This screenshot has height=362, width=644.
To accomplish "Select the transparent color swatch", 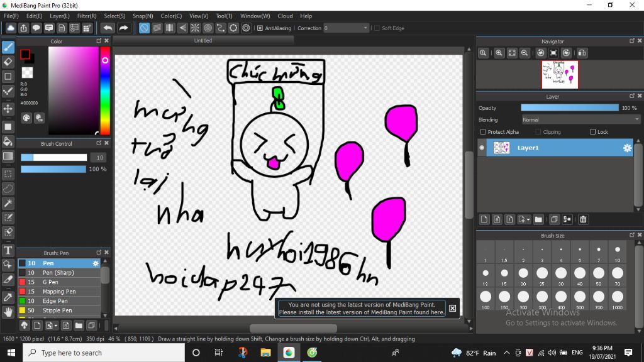I will point(27,73).
